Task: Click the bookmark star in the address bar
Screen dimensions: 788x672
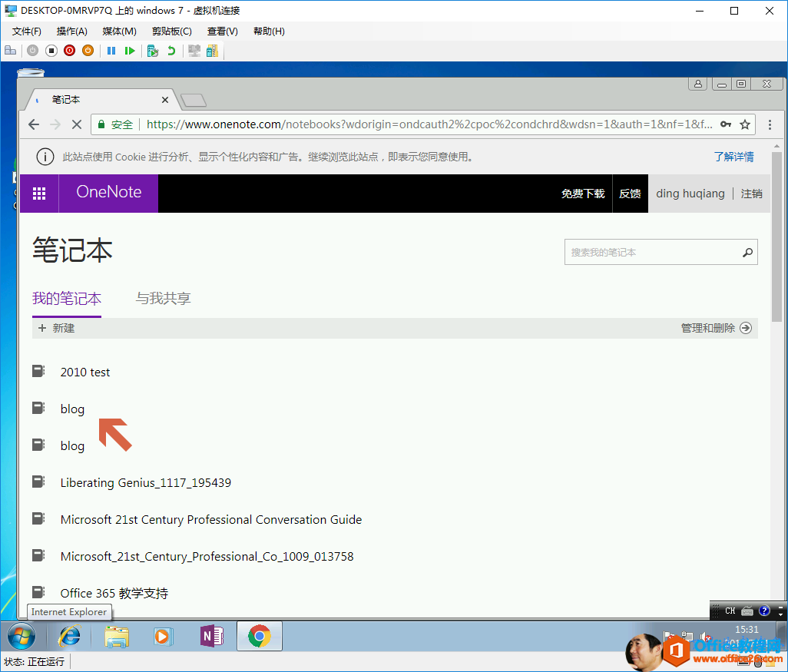Action: (744, 124)
